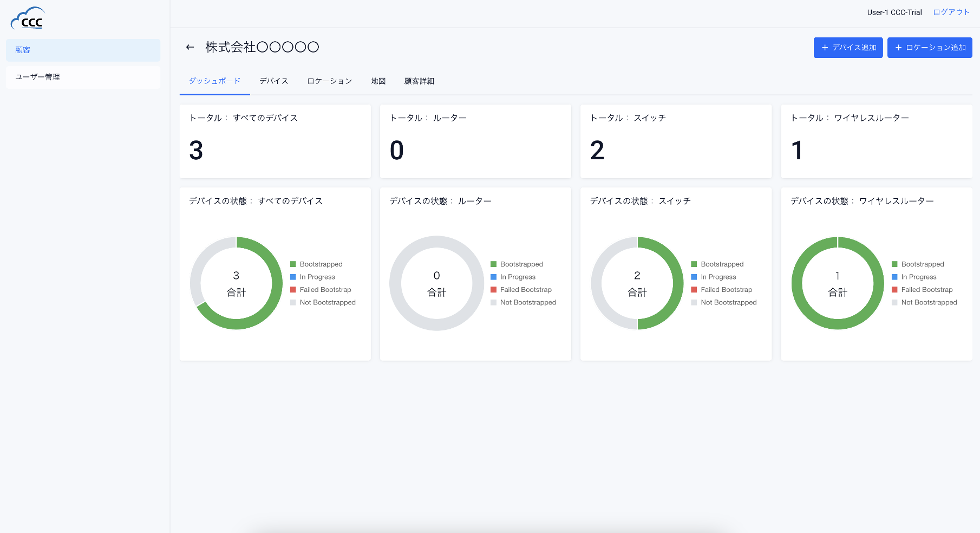Click デバイスの状態: すべてのデバイス heading

(256, 201)
